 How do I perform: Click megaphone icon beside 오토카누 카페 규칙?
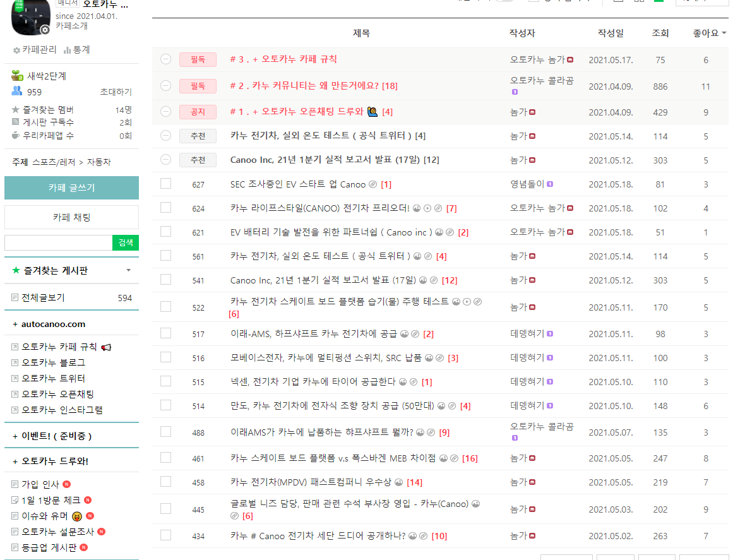click(x=107, y=347)
